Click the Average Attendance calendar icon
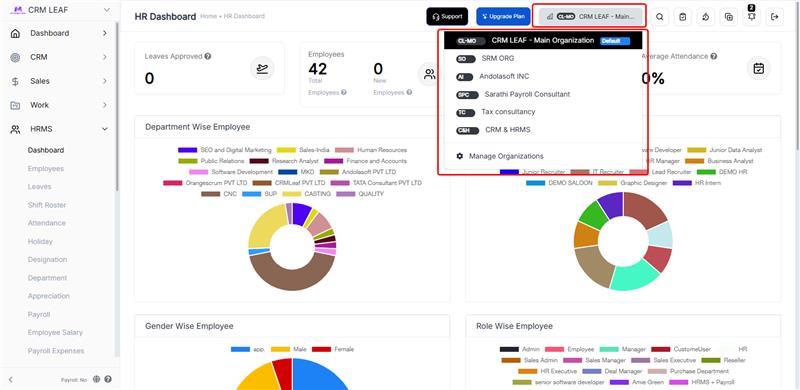The height and width of the screenshot is (390, 800). point(759,68)
